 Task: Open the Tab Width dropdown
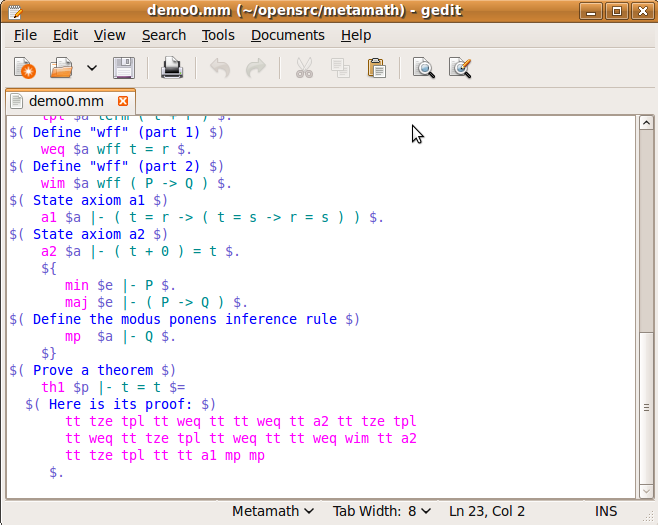382,511
